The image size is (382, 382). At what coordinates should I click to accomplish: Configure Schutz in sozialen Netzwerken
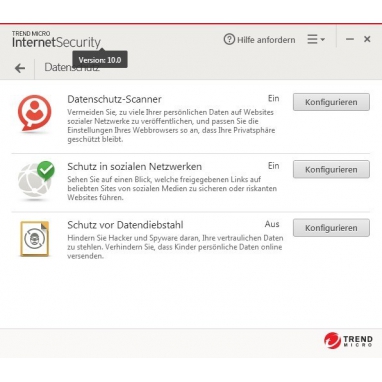pos(331,169)
